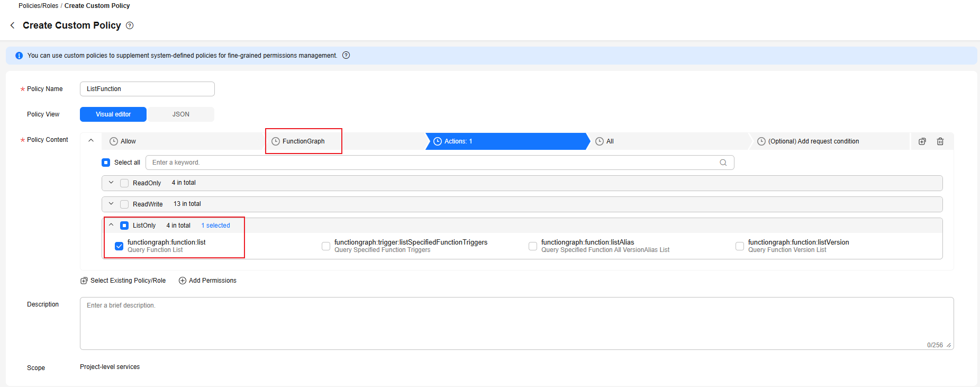Click the duplicate statement icon

[922, 141]
